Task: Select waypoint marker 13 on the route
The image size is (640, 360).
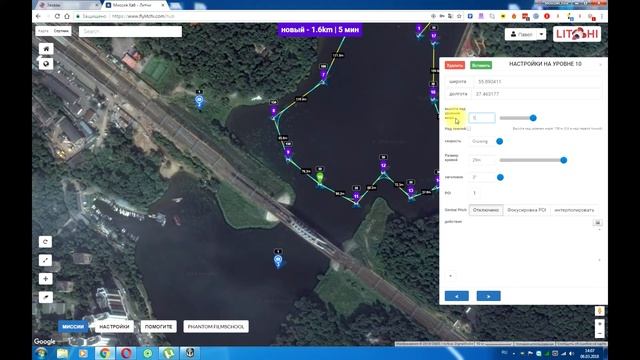Action: [411, 191]
